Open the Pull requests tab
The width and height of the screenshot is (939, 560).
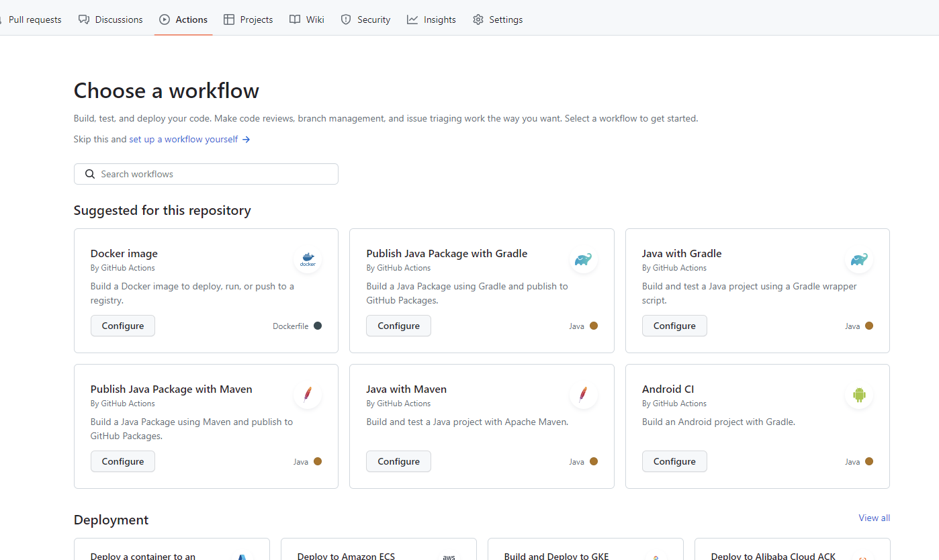point(34,19)
